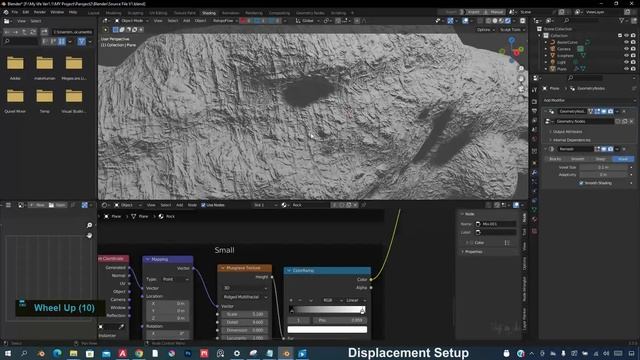This screenshot has width=640, height=360.
Task: Toggle viewport visibility of Icosphere
Action: point(626,56)
